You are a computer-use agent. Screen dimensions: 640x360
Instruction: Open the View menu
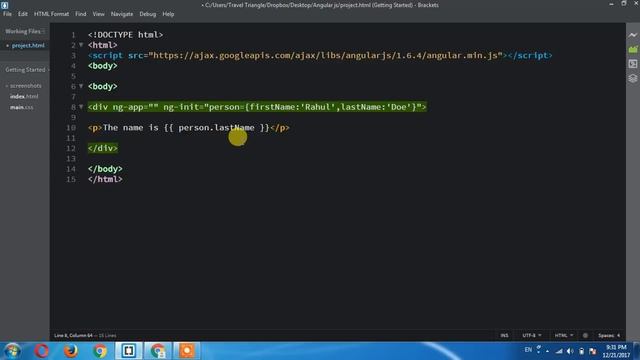tap(98, 14)
